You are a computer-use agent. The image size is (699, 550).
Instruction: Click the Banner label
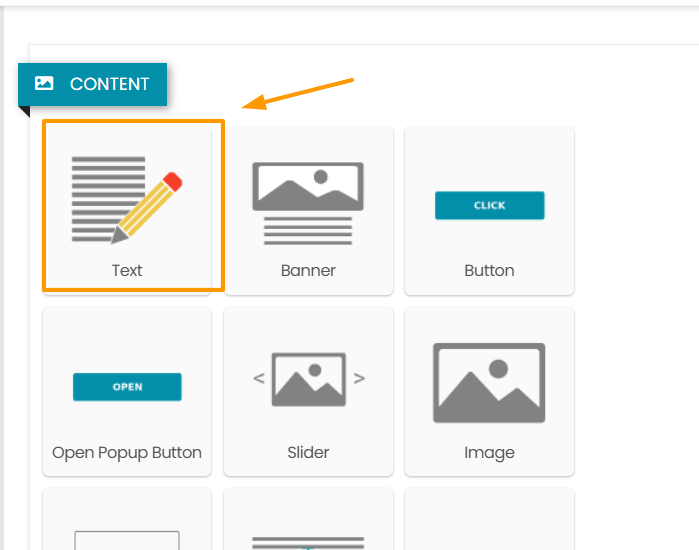(x=308, y=271)
